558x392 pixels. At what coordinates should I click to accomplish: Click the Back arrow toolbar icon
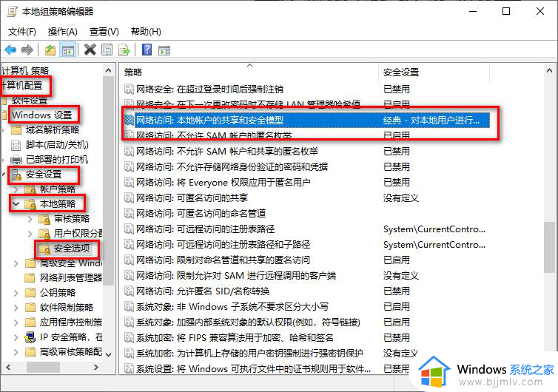tap(10, 50)
